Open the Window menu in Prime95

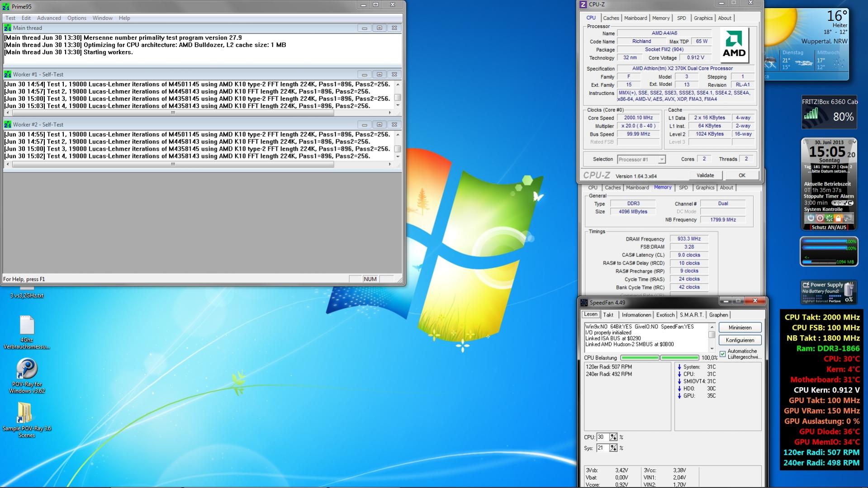(x=103, y=18)
